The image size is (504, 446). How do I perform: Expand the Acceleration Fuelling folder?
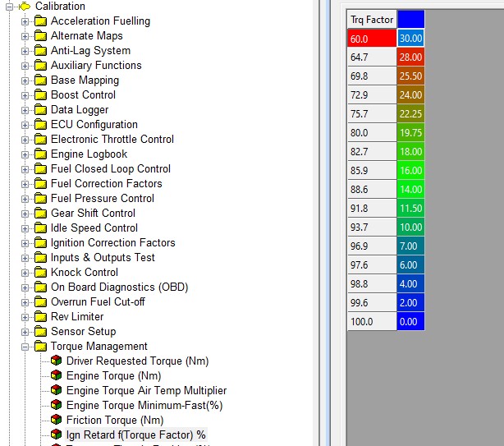(25, 21)
